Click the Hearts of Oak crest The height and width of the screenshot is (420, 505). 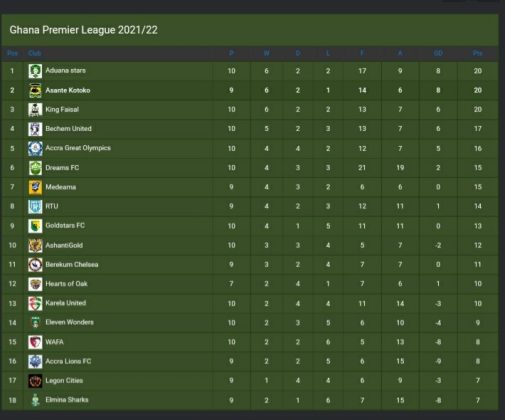coord(35,284)
